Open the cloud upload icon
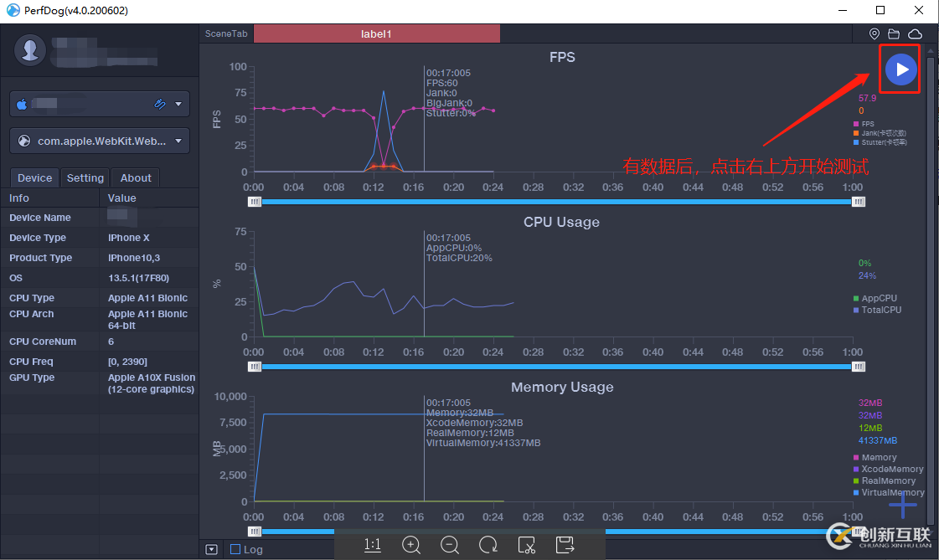Screen dimensions: 939x560 [915, 33]
